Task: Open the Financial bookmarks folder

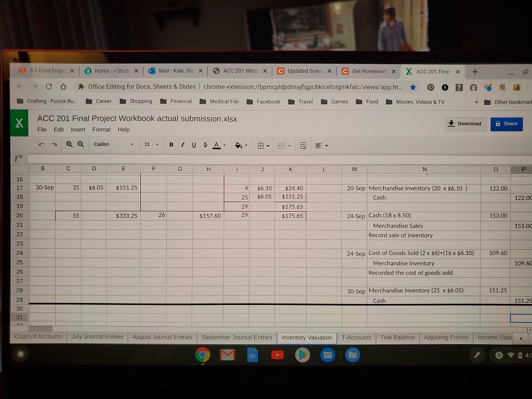Action: 176,101
